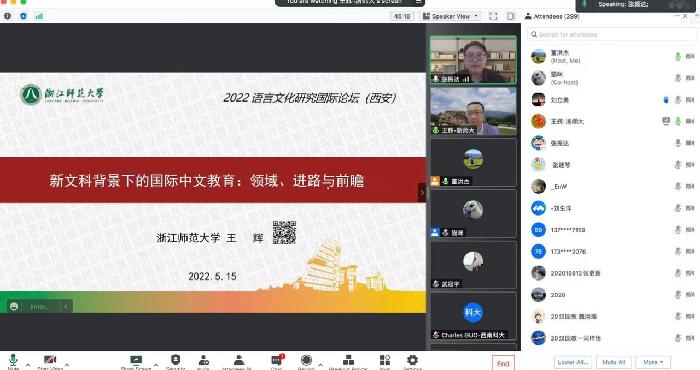The width and height of the screenshot is (700, 370).
Task: Toggle fullscreen mode icon near Speaker View
Action: 493,16
